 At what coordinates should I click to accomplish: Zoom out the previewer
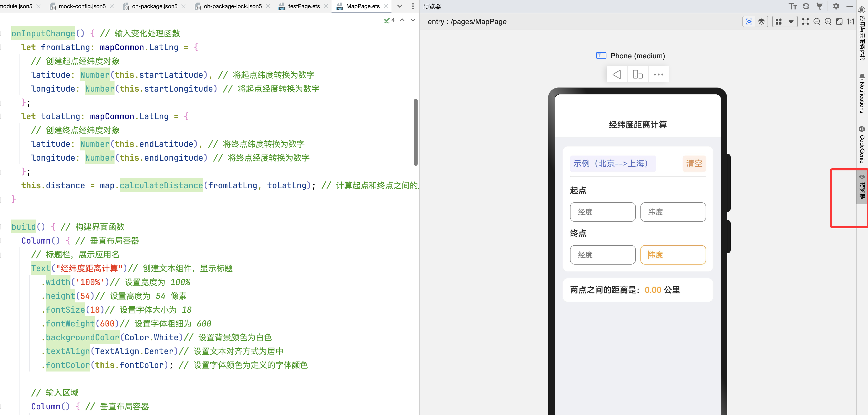(x=817, y=22)
